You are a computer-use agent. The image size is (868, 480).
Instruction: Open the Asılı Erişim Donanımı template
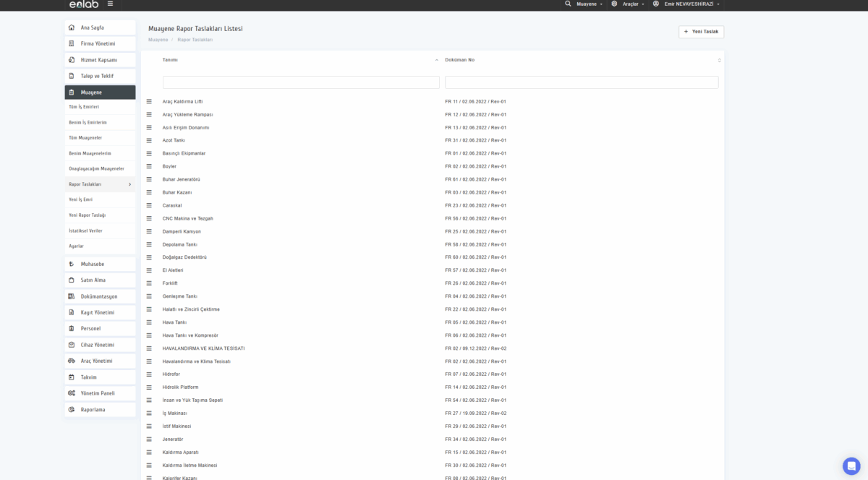[x=186, y=127]
